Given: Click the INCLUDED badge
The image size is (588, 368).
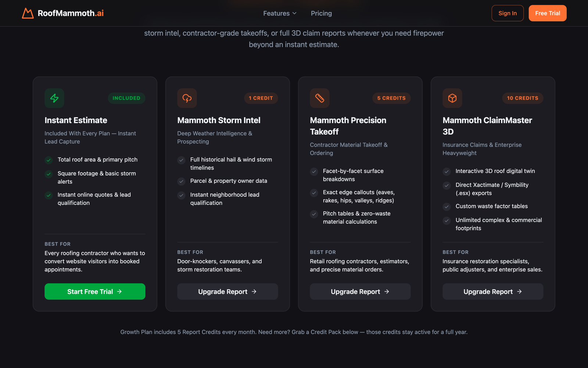Looking at the screenshot, I should 126,98.
